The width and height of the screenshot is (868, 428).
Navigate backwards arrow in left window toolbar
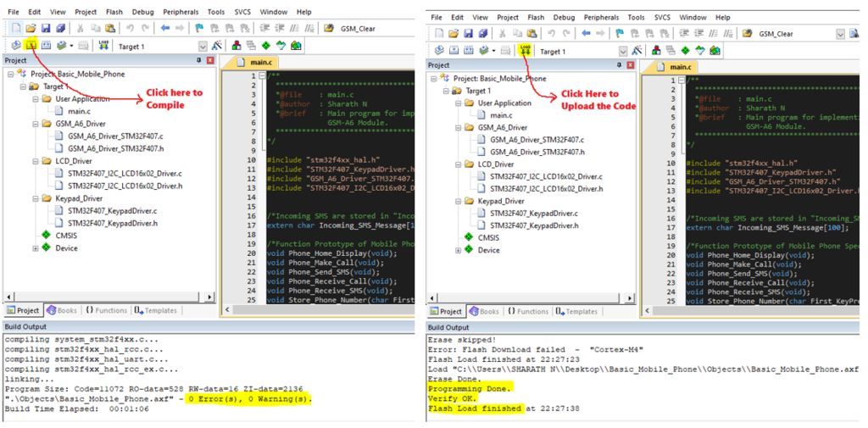[x=165, y=28]
